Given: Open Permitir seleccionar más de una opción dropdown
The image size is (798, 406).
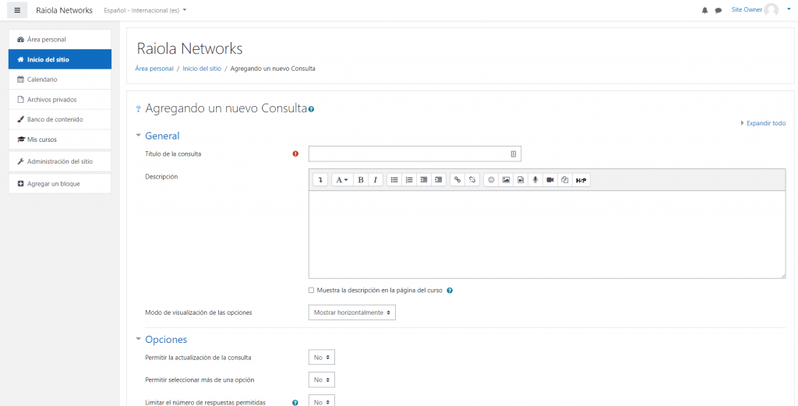Looking at the screenshot, I should (x=321, y=380).
